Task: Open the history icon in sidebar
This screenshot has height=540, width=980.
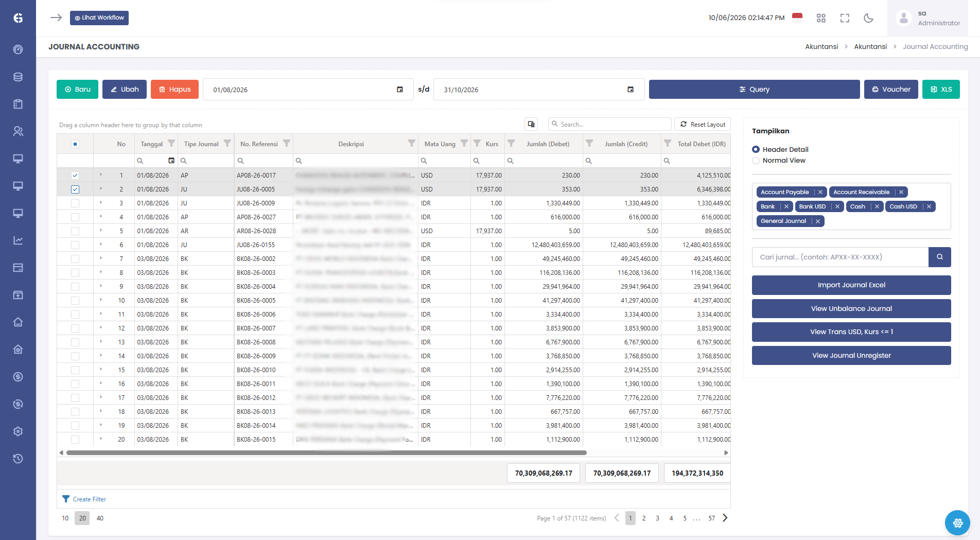Action: 18,459
